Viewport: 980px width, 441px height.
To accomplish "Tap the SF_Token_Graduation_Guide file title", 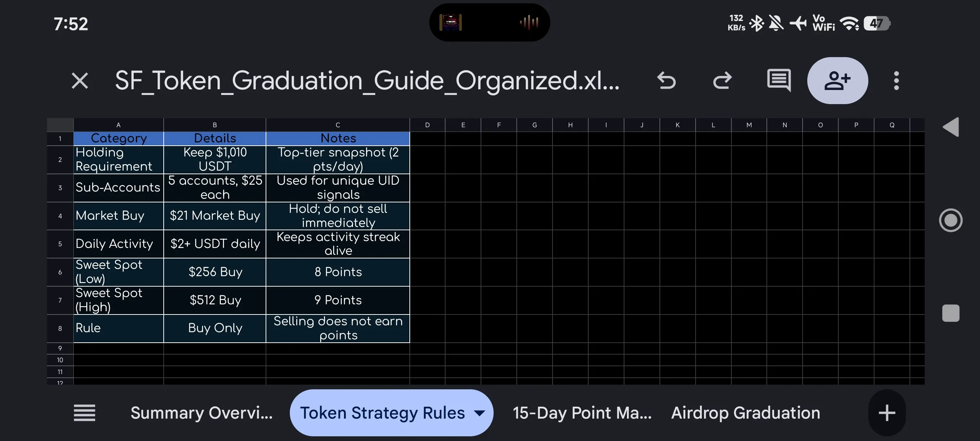I will point(367,81).
